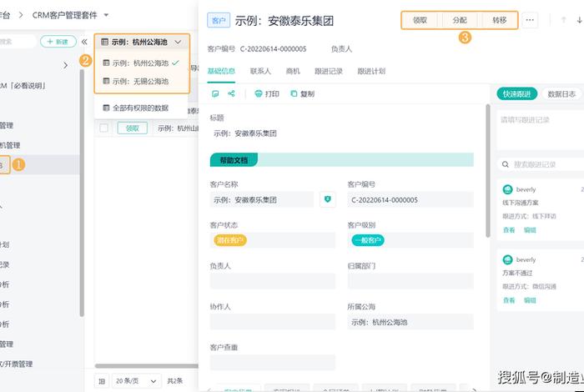Image resolution: width=584 pixels, height=392 pixels.
Task: Click horizontal scrollbar under the list
Action: (147, 366)
